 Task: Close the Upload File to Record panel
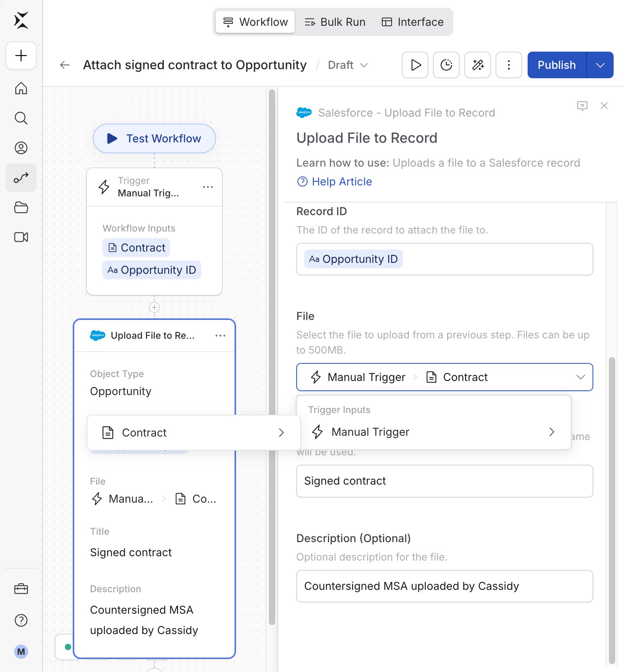pos(604,106)
